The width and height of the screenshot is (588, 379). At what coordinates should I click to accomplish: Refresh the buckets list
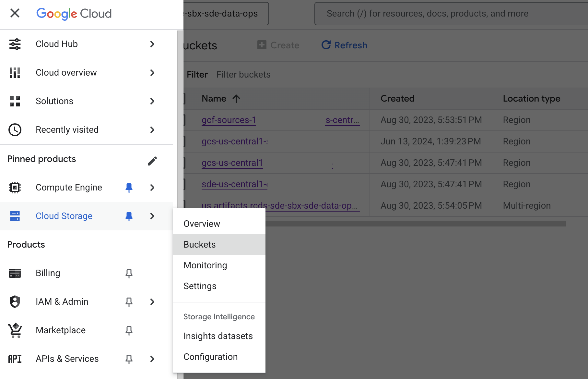[x=344, y=45]
